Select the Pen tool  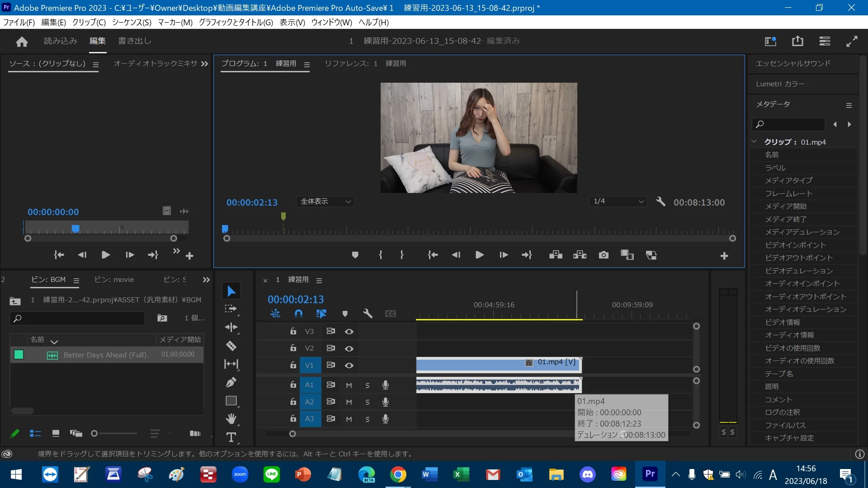pyautogui.click(x=231, y=383)
